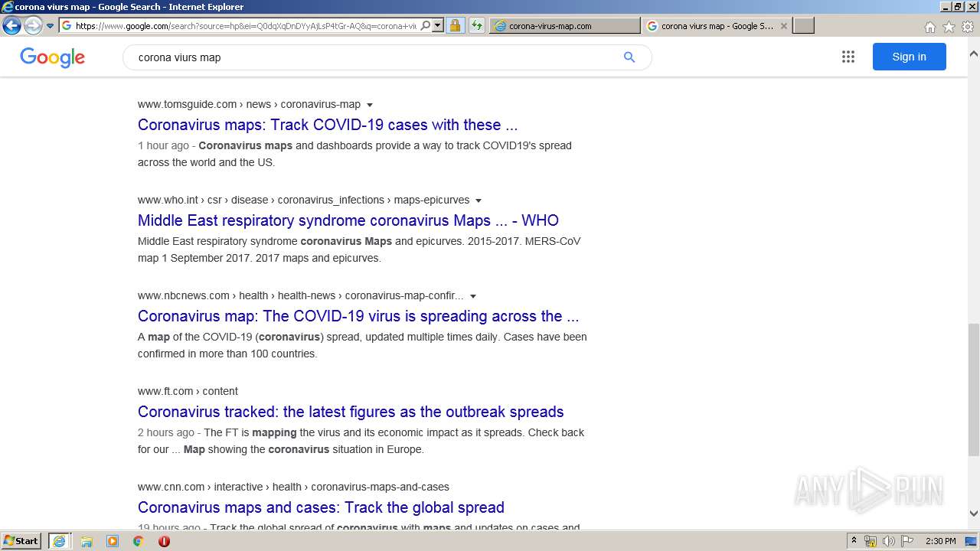
Task: Click the www.tomsguide.com breadcrumb text
Action: [249, 104]
